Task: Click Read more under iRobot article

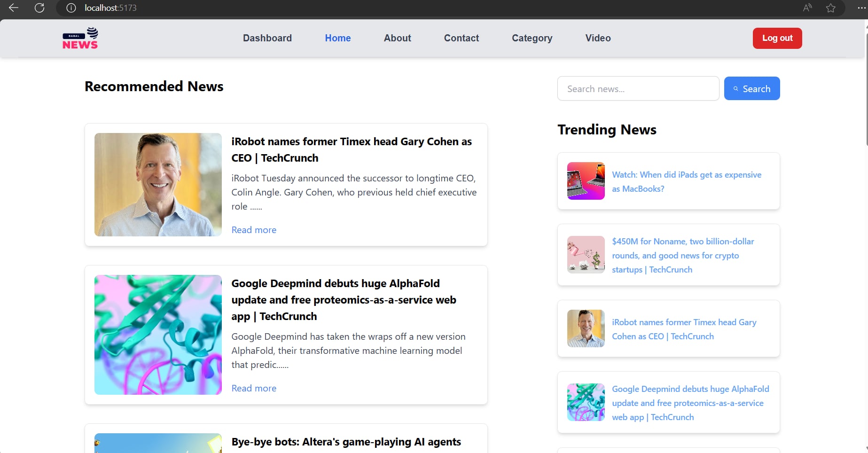Action: 254,230
